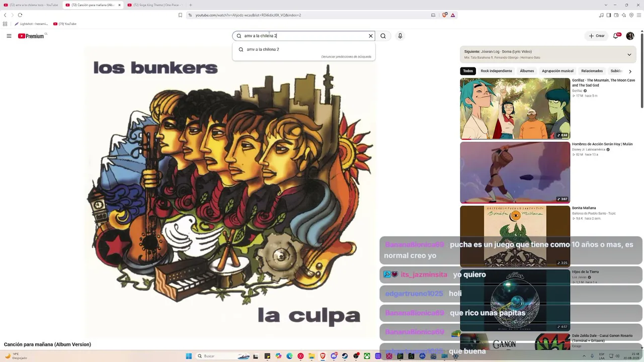Open Xbox app from the taskbar
The width and height of the screenshot is (644, 362).
tap(367, 356)
